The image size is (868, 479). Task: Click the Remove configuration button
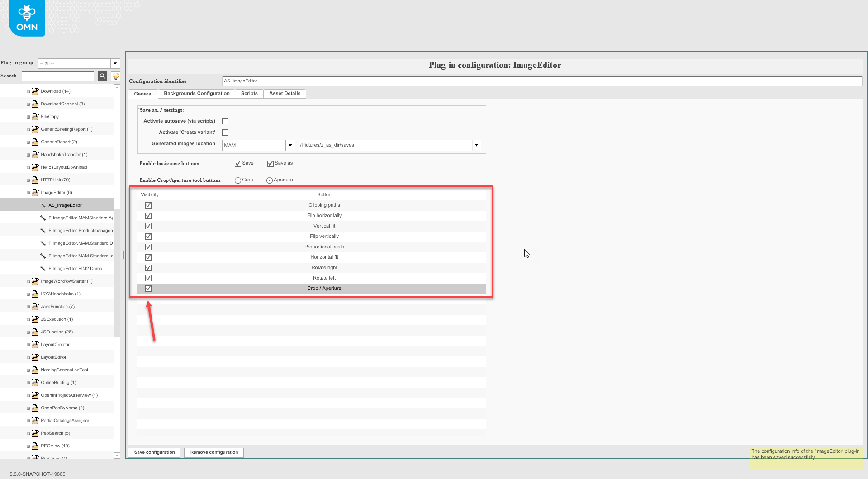(213, 452)
